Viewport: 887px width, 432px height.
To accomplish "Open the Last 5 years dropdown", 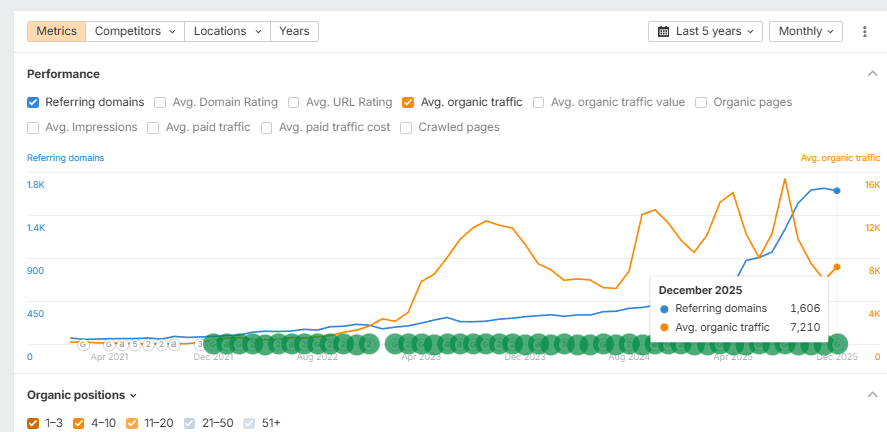I will point(705,32).
